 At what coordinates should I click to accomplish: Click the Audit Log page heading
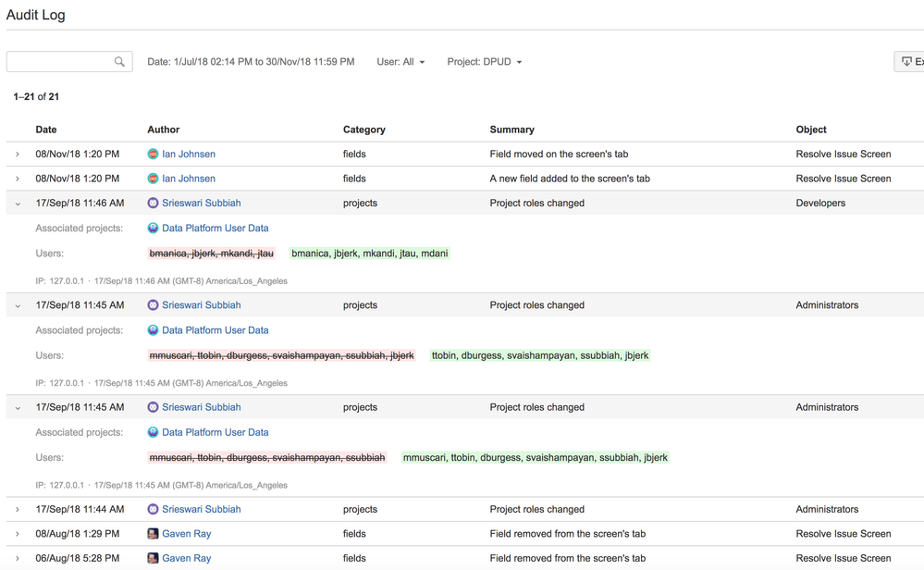pos(36,15)
